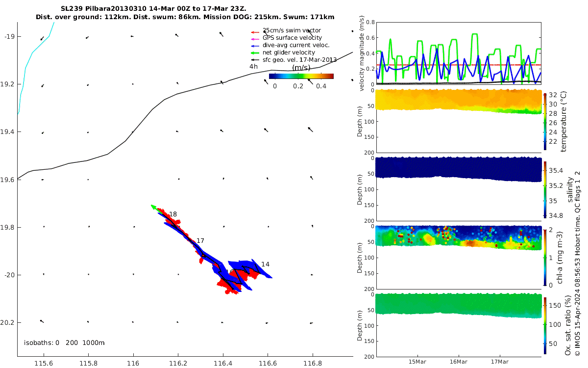The width and height of the screenshot is (588, 368).
Task: Click the '(m/s)' unit label in the legend
Action: [x=301, y=68]
